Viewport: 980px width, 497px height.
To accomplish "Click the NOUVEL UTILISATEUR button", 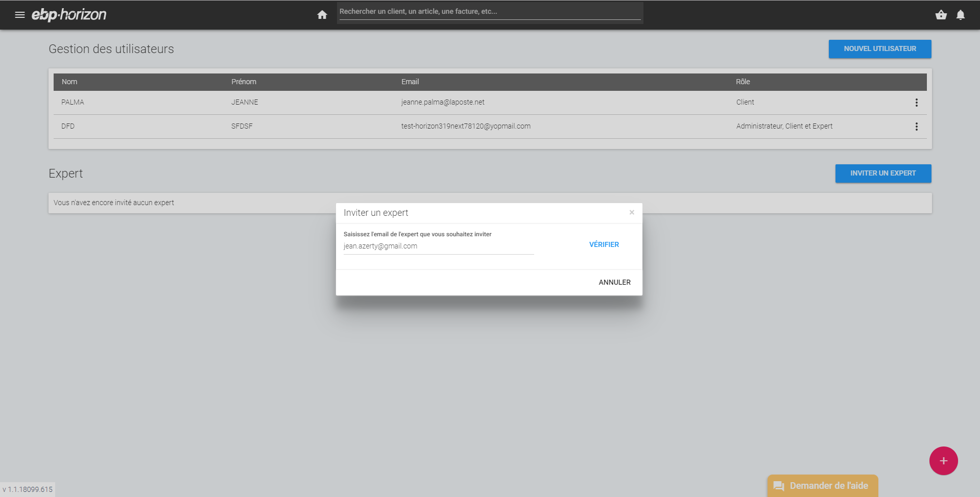I will click(x=880, y=49).
